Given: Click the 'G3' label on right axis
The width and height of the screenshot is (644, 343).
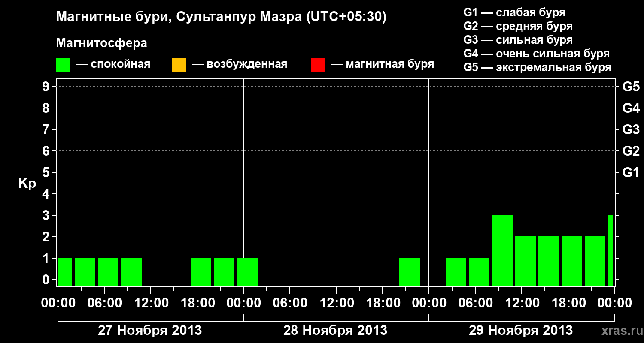Looking at the screenshot, I should click(x=631, y=130).
